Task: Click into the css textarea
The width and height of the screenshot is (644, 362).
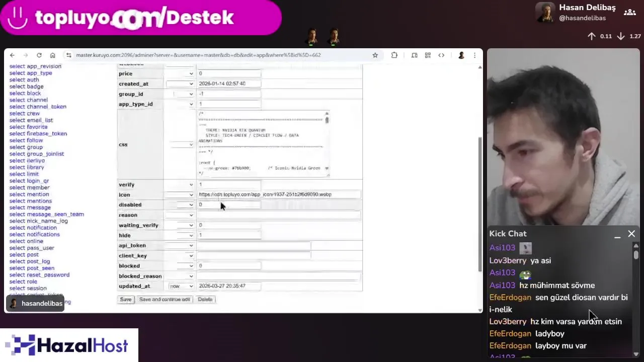Action: [x=263, y=143]
